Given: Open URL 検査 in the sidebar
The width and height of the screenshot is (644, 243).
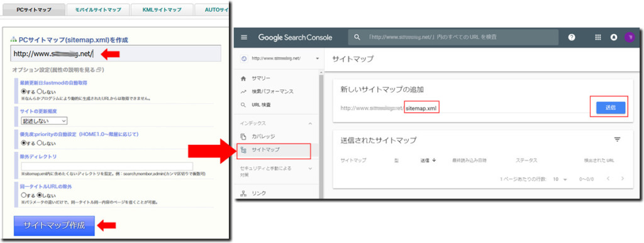Looking at the screenshot, I should tap(261, 105).
